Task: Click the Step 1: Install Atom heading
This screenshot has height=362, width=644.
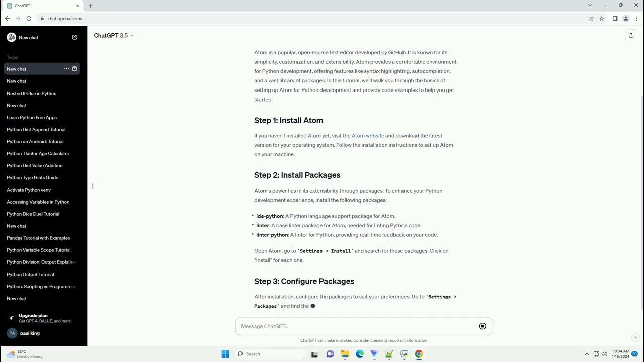Action: click(x=289, y=120)
